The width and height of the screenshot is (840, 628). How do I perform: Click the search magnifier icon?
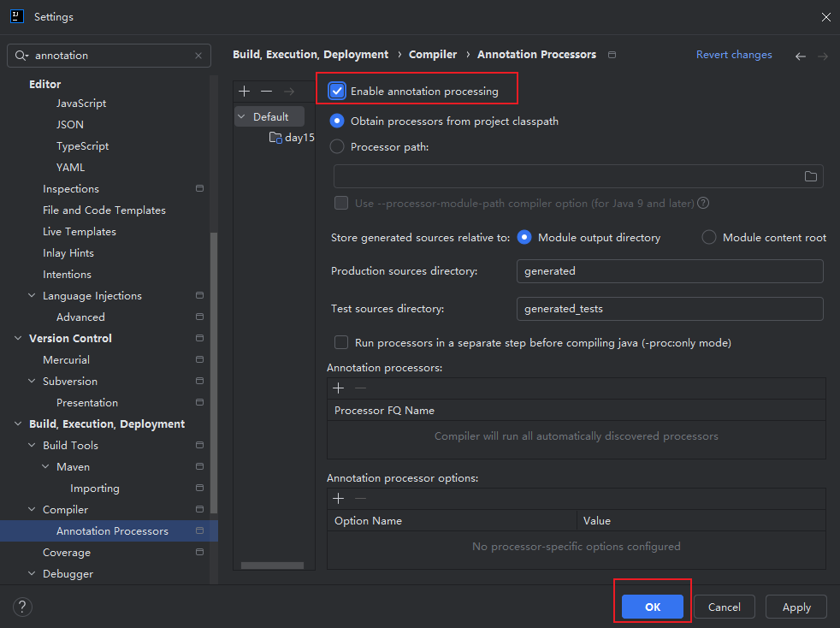tap(21, 56)
